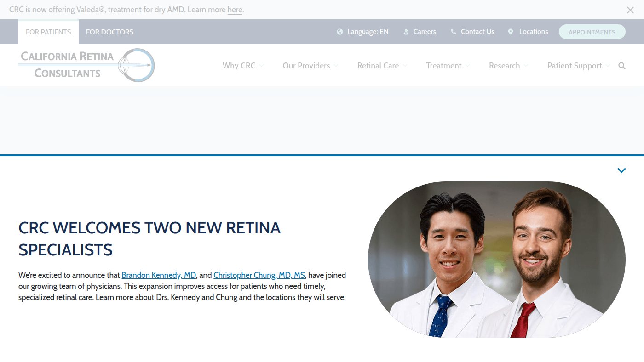Click the search magnifier icon
This screenshot has width=644, height=362.
(622, 66)
